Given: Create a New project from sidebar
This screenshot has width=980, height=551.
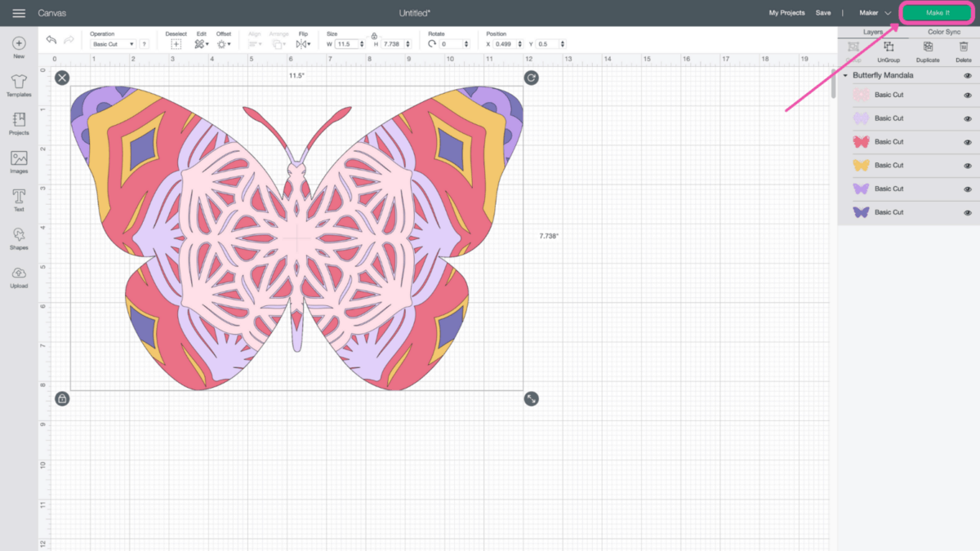Looking at the screenshot, I should click(19, 47).
